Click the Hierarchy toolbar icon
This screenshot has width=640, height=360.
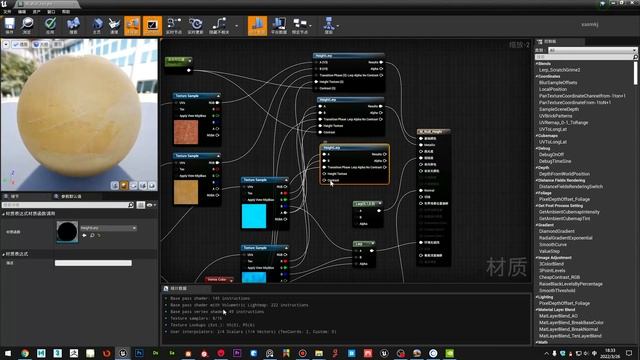click(x=329, y=25)
